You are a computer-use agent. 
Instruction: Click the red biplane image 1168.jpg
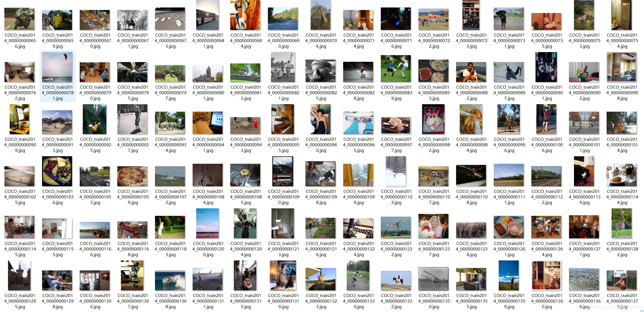click(x=132, y=230)
